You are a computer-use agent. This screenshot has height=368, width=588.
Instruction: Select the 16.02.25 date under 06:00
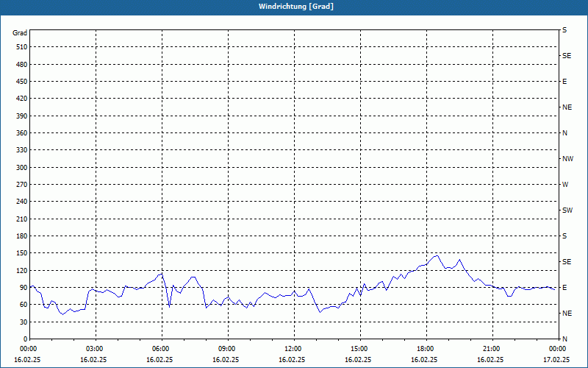[x=159, y=359]
